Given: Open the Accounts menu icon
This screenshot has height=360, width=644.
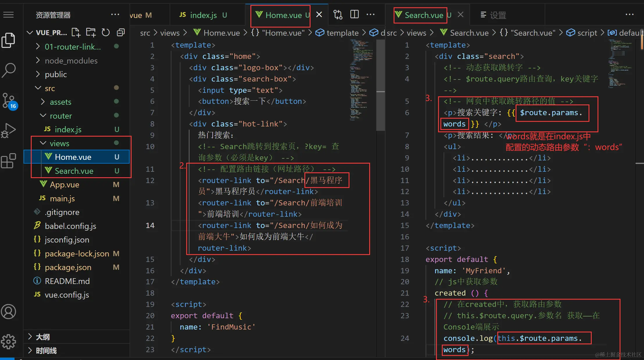Looking at the screenshot, I should 8,312.
